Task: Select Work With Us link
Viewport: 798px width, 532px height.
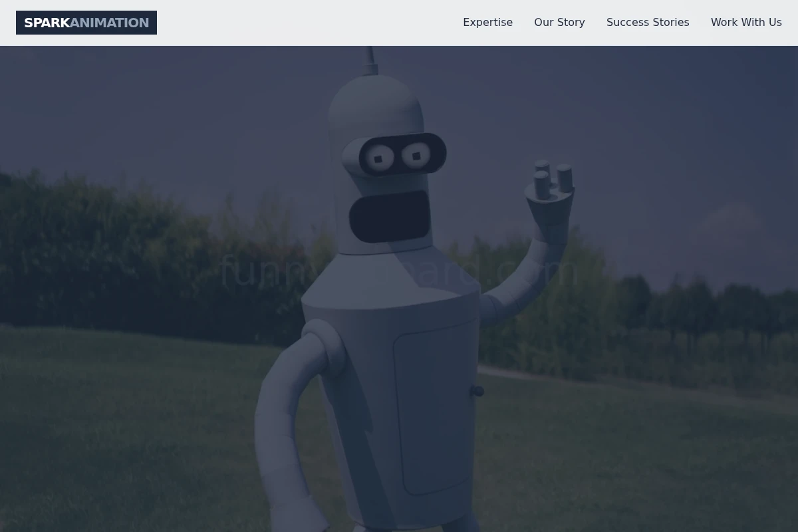Action: (x=746, y=22)
